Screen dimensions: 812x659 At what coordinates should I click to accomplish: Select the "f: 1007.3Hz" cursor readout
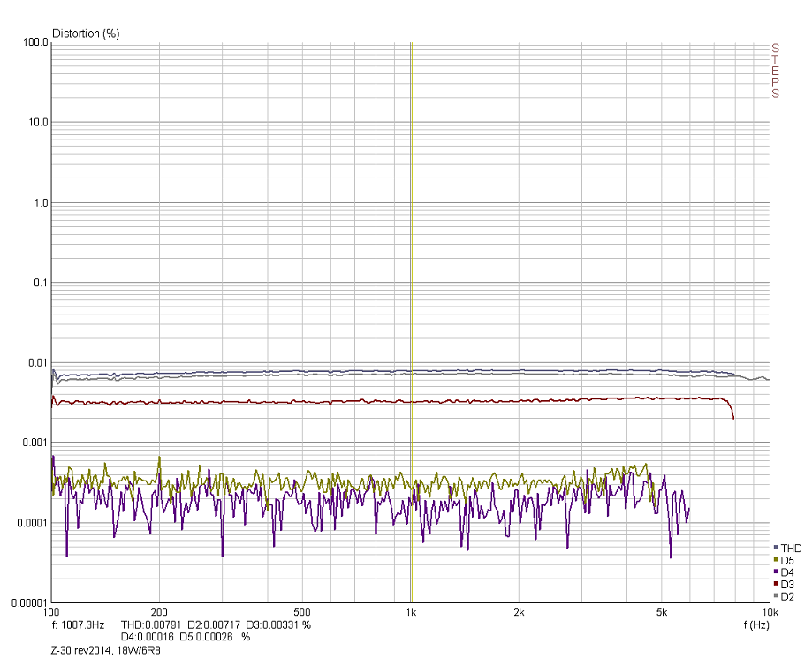79,625
